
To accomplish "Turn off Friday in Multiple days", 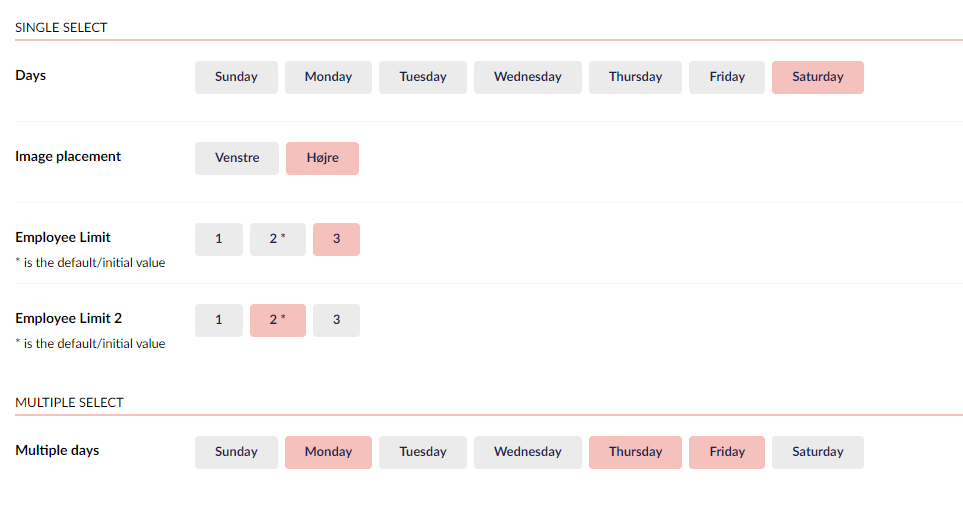I will (x=727, y=452).
